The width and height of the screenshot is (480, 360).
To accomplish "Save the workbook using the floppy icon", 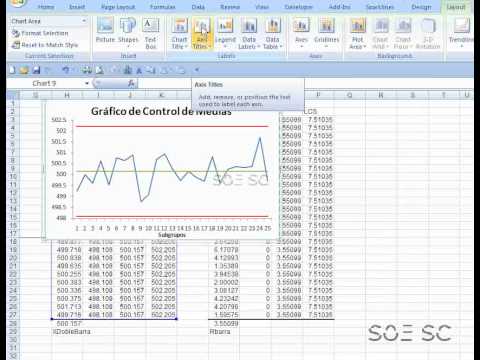I will click(36, 70).
